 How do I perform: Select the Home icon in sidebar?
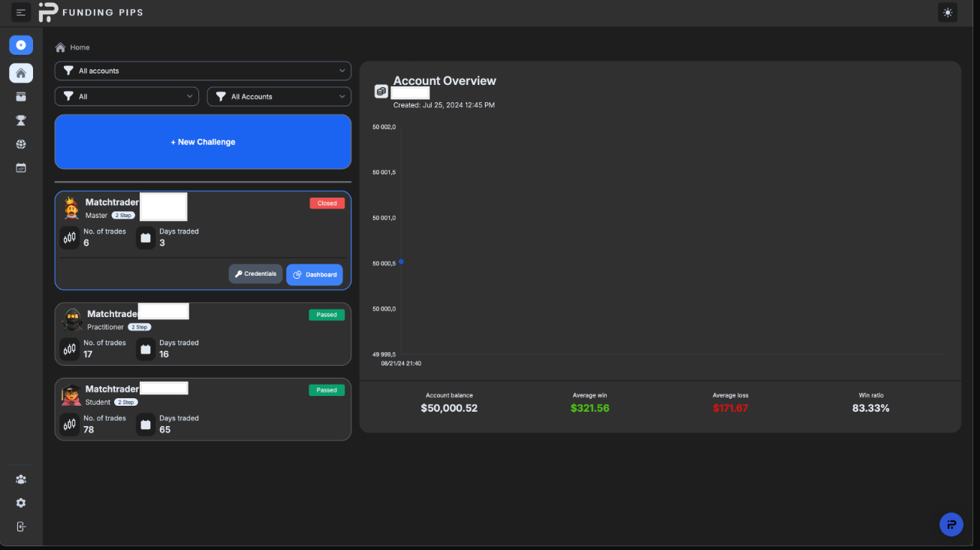[x=21, y=73]
